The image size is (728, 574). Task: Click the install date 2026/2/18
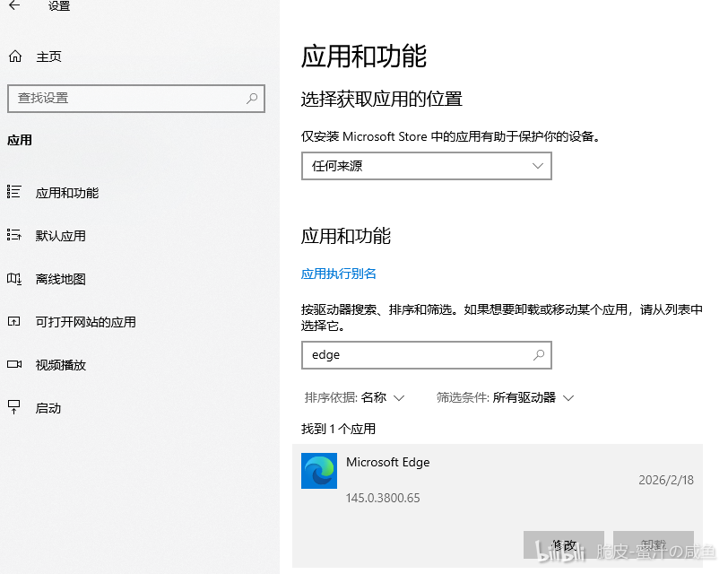click(x=666, y=480)
